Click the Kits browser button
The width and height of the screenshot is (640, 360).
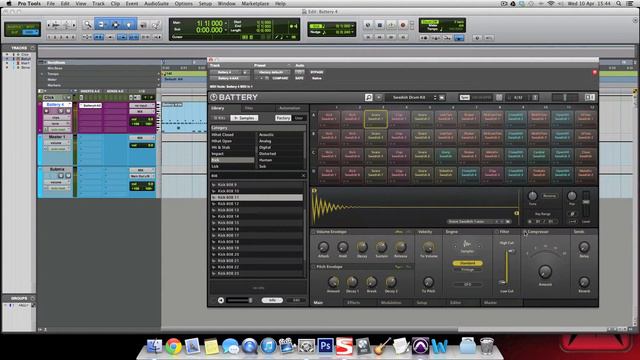220,118
